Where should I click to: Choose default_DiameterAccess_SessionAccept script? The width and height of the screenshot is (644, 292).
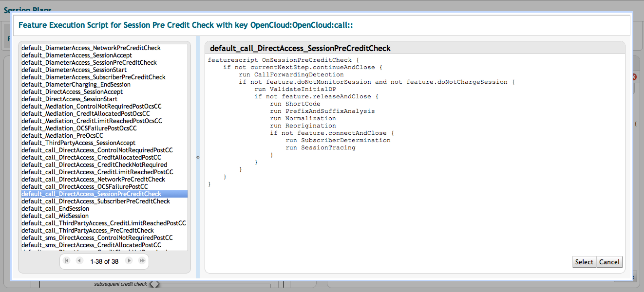[x=76, y=55]
